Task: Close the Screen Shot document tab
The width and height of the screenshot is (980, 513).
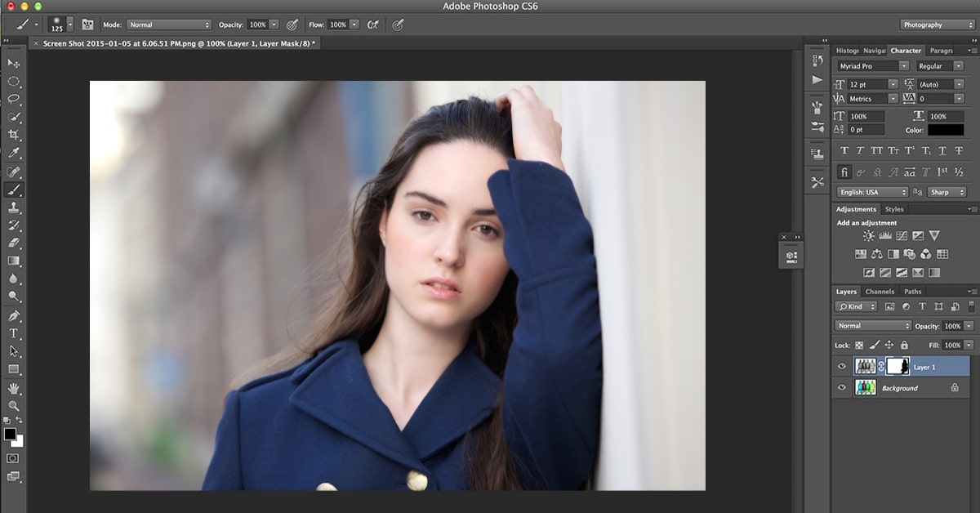Action: click(x=36, y=43)
